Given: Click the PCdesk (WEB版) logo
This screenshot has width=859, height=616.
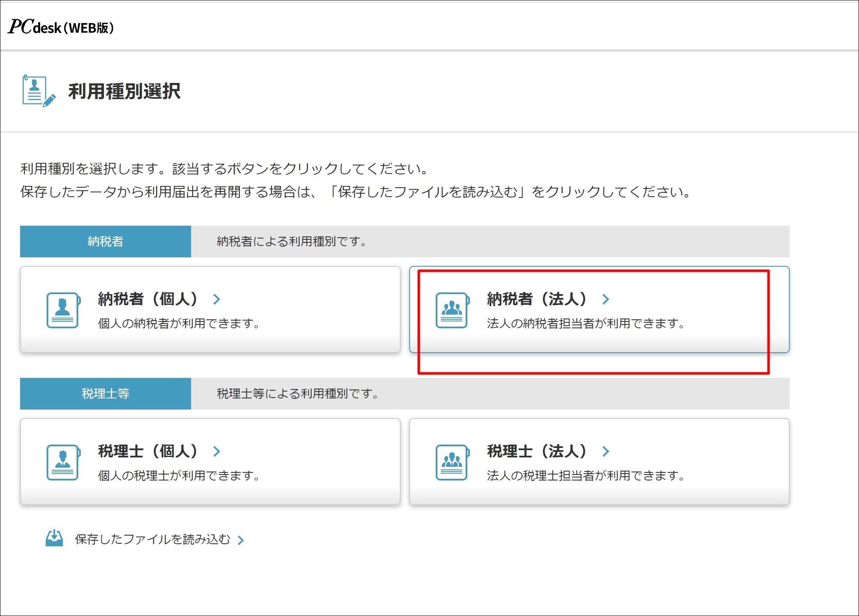Looking at the screenshot, I should click(61, 27).
